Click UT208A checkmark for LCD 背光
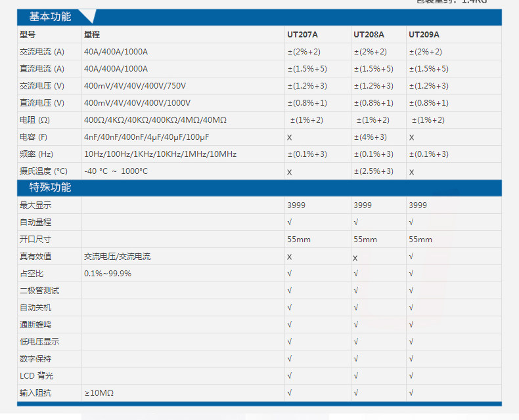The width and height of the screenshot is (519, 420). tap(356, 375)
